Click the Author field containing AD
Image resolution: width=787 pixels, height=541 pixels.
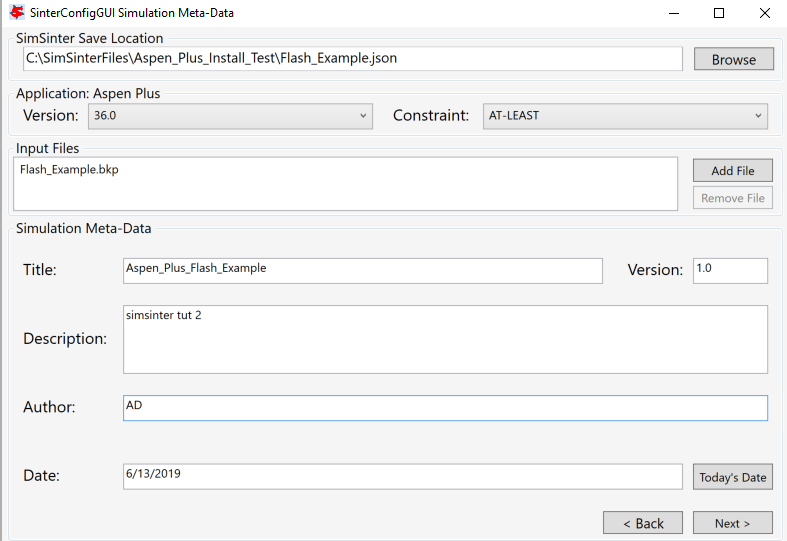click(x=445, y=408)
